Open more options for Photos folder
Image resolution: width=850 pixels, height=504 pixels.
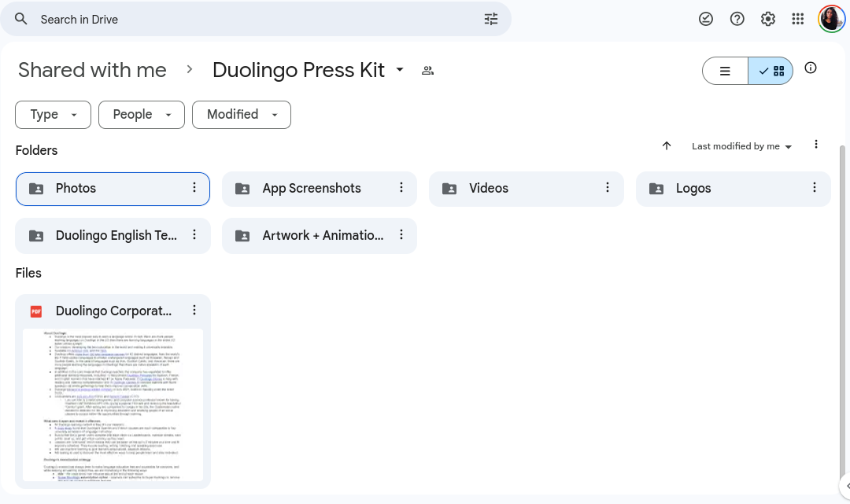pos(194,189)
